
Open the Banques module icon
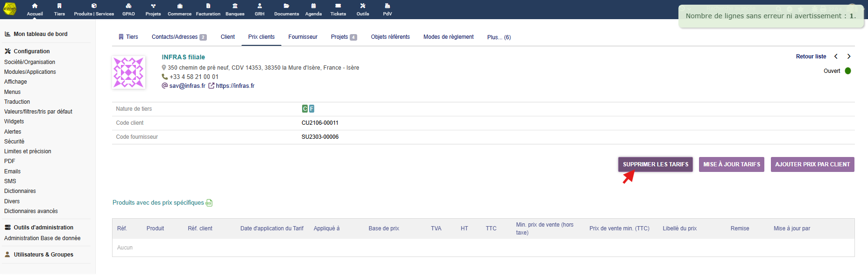(235, 6)
